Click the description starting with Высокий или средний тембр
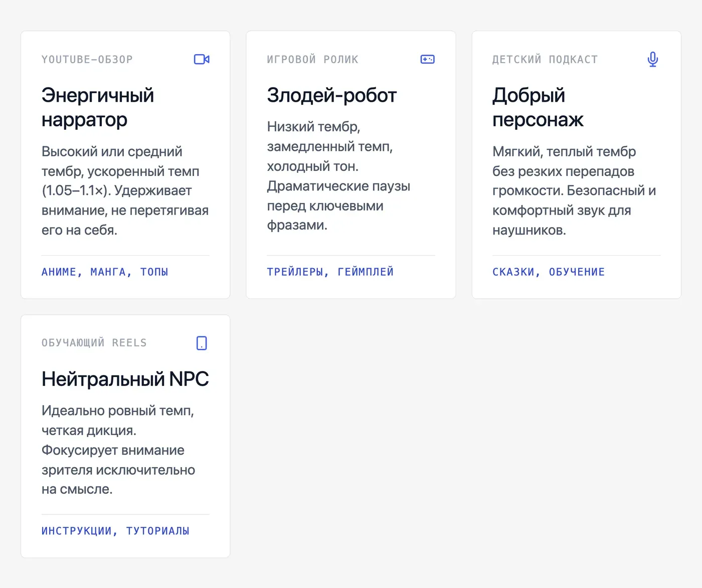Screen dimensions: 702x588 (125, 190)
